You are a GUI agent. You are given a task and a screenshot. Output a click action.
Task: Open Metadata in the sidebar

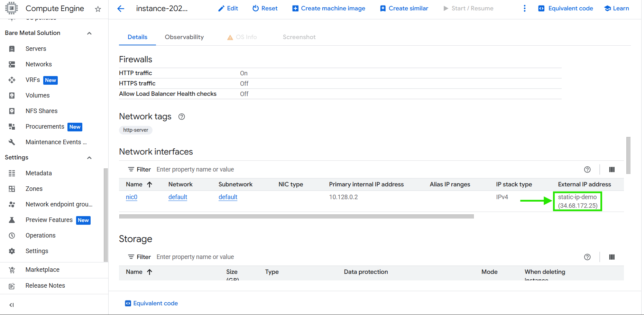click(38, 173)
